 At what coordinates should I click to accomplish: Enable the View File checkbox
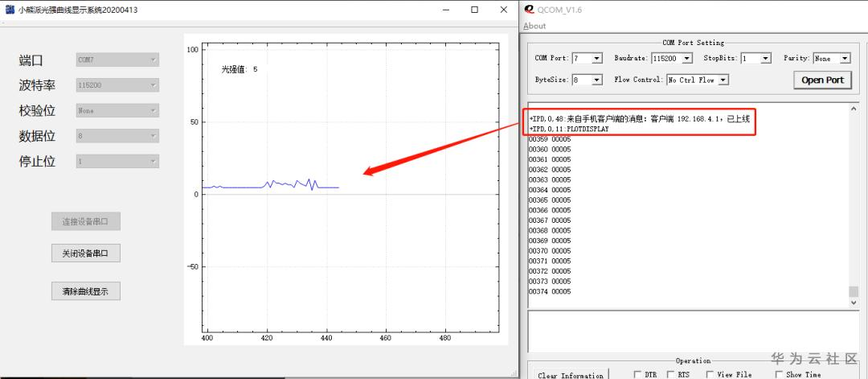(710, 375)
